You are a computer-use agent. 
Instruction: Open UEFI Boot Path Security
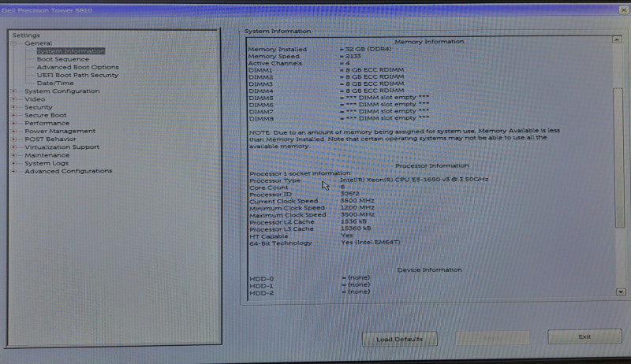[x=77, y=75]
